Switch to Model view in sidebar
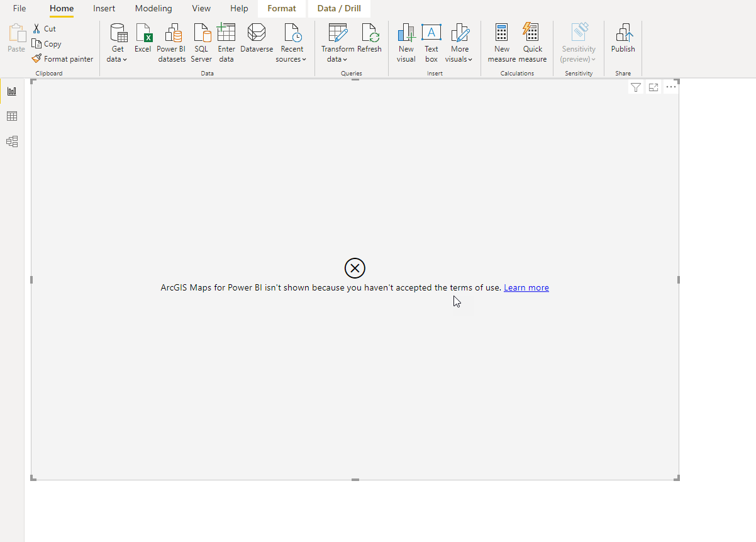This screenshot has width=756, height=542. (x=12, y=141)
